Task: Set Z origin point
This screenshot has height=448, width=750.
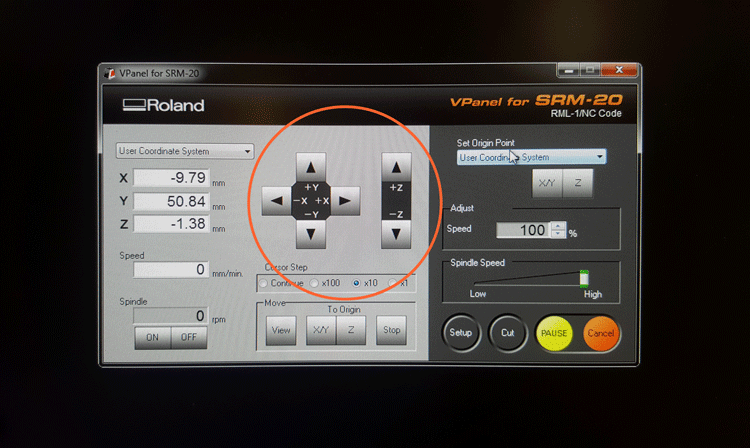Action: click(578, 183)
